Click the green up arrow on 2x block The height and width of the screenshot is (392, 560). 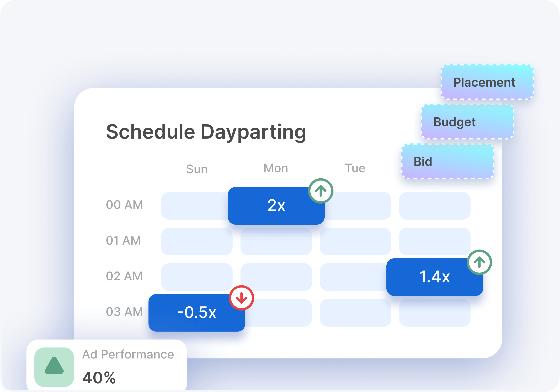coord(321,191)
